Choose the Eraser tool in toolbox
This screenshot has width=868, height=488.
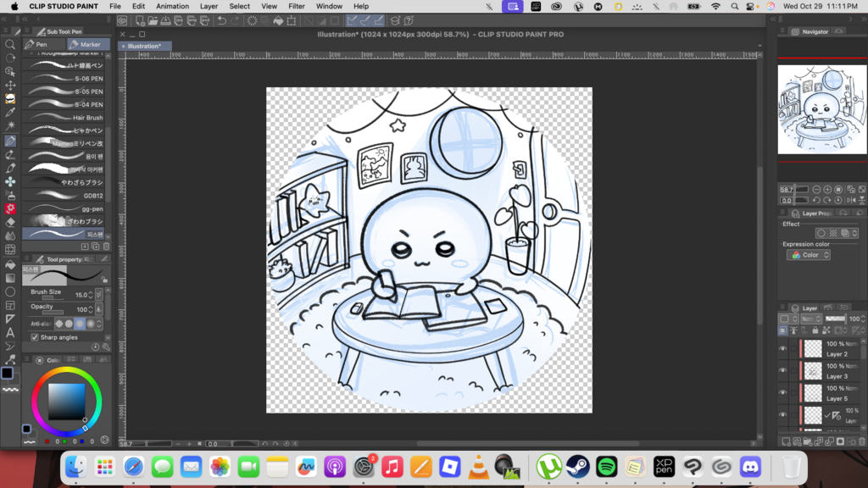click(10, 222)
